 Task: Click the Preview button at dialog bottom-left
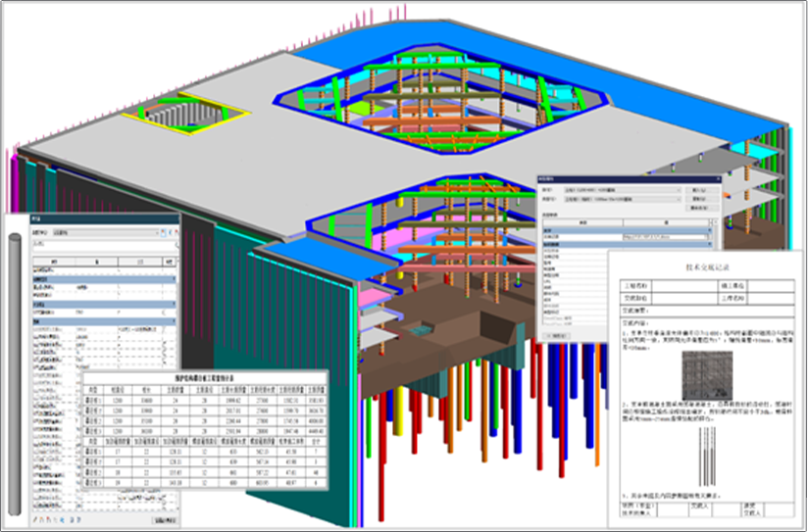(x=556, y=335)
